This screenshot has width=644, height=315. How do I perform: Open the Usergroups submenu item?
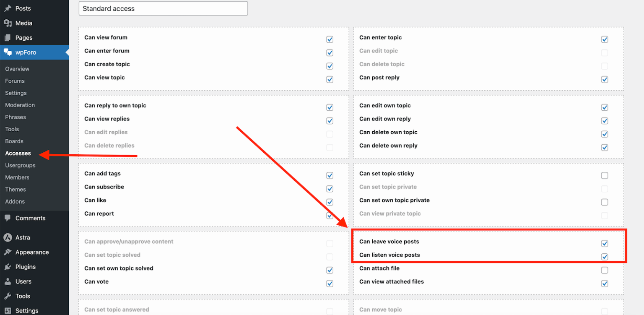[20, 165]
